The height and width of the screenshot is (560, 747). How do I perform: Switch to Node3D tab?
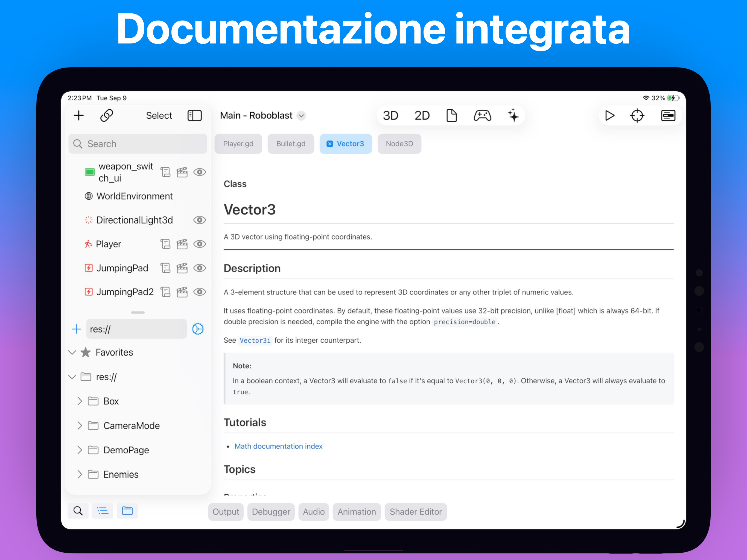pos(399,144)
